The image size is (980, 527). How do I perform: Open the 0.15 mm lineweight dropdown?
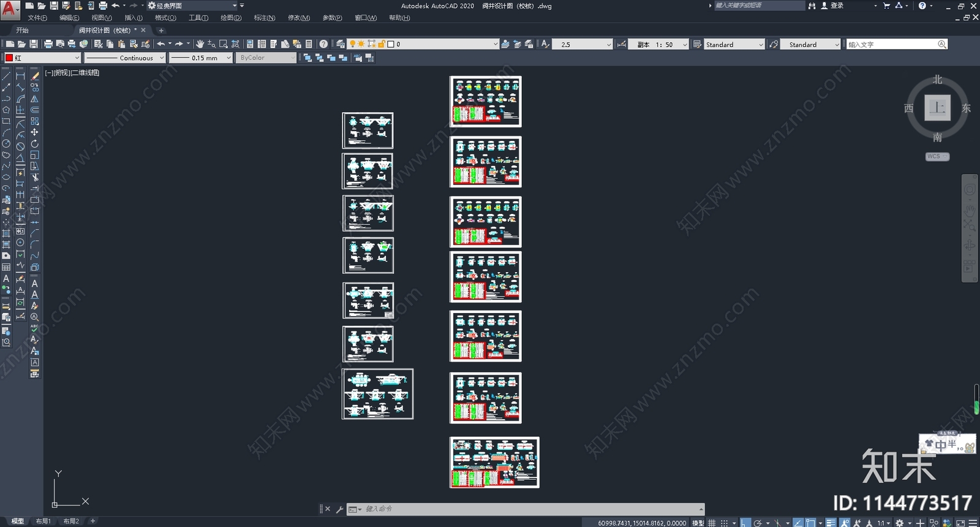pos(201,58)
